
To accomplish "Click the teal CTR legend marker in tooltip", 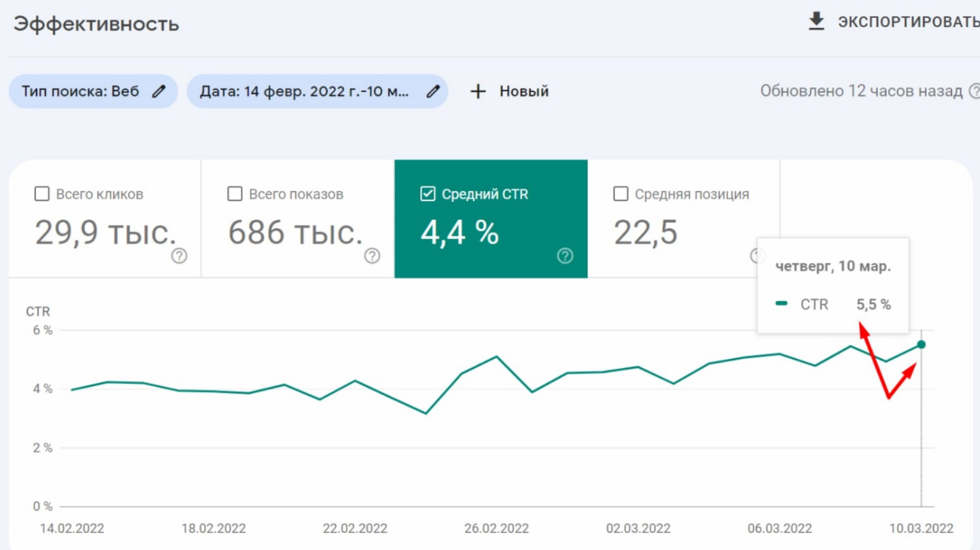I will (781, 304).
